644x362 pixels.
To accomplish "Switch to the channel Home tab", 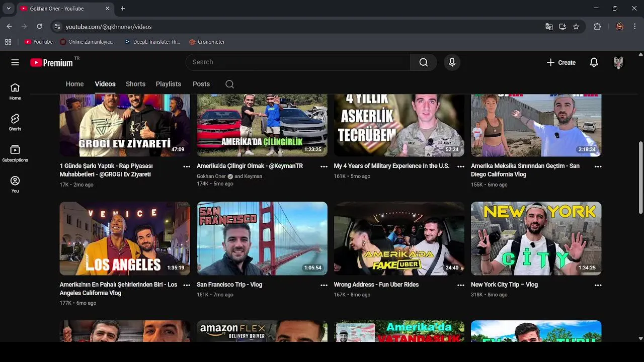I will pos(74,84).
